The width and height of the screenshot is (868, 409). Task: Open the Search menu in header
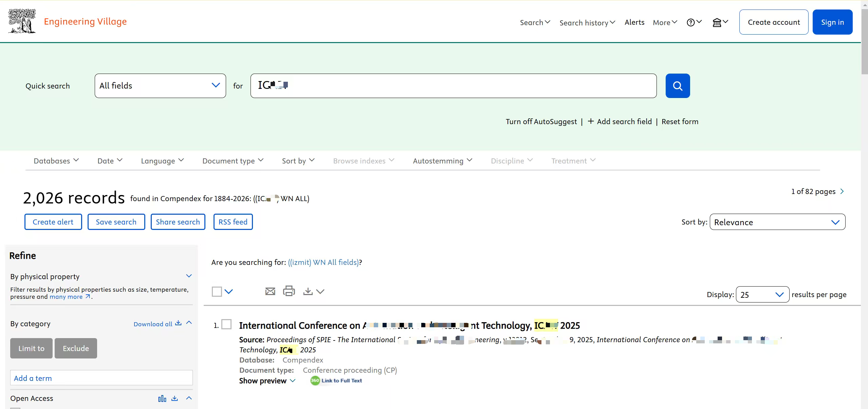tap(535, 22)
